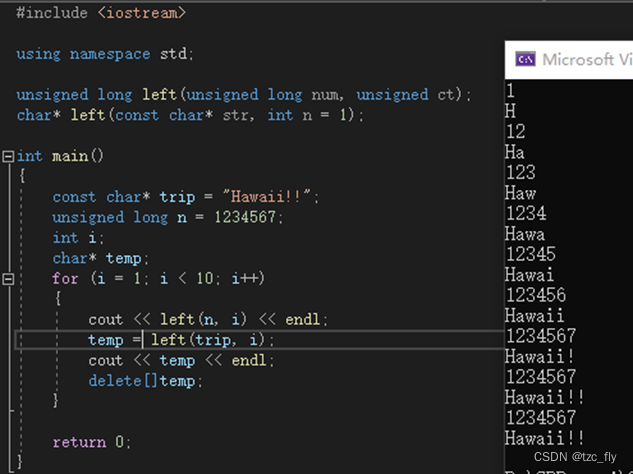Click console output line "Hawa"
The image size is (633, 474).
525,234
